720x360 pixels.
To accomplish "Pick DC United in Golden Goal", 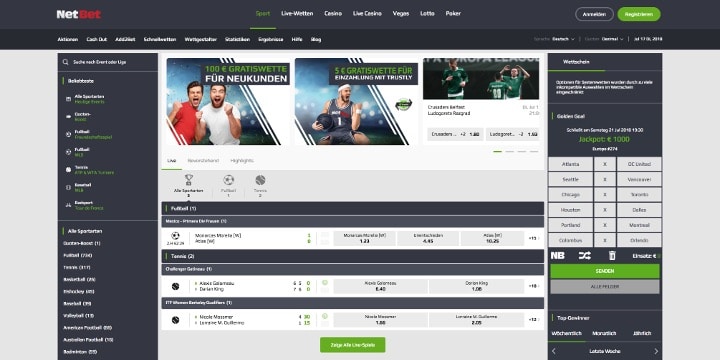I will click(x=639, y=164).
